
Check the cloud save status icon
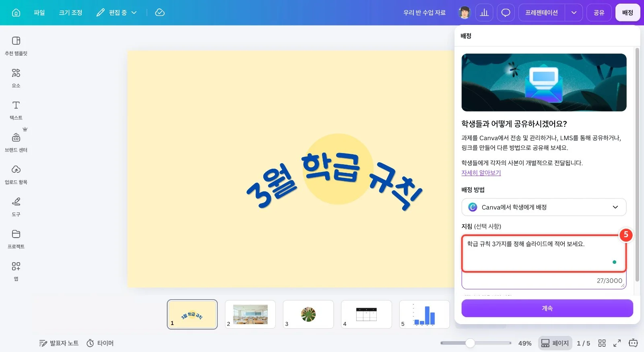click(160, 12)
